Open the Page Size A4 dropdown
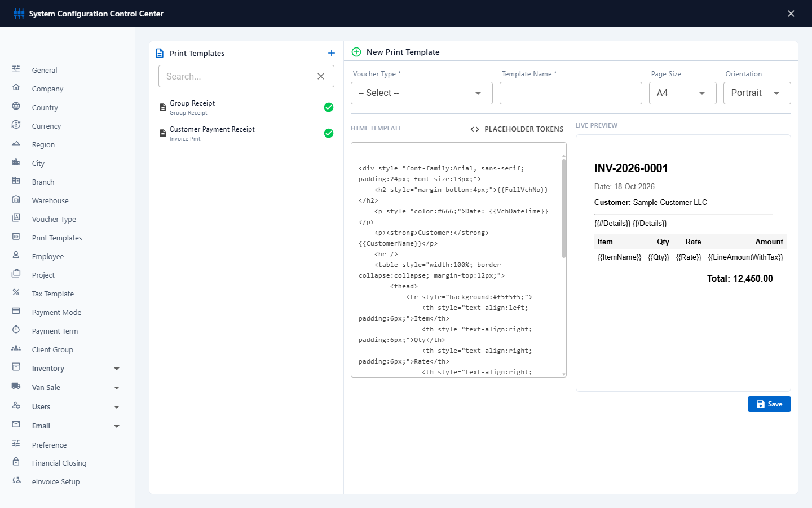 tap(683, 93)
